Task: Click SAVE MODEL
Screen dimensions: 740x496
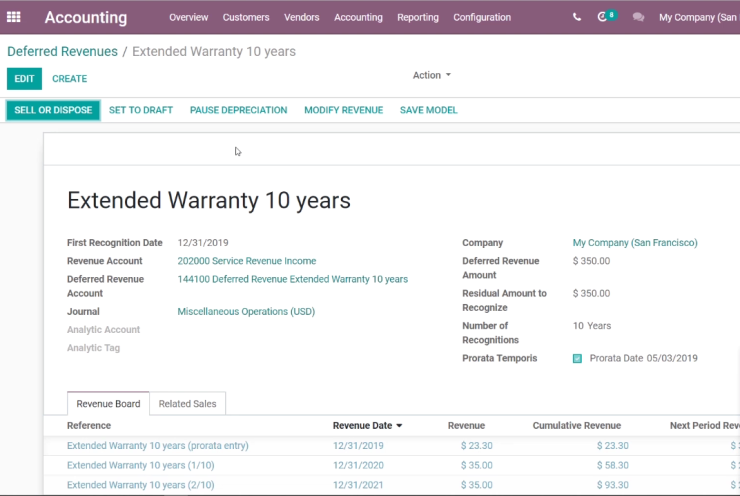Action: pos(429,110)
